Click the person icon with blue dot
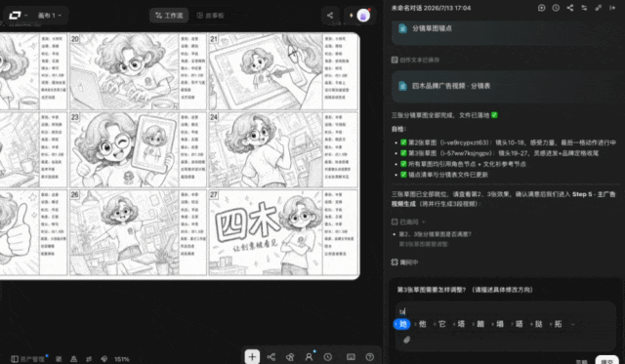Image resolution: width=625 pixels, height=364 pixels. [310, 356]
